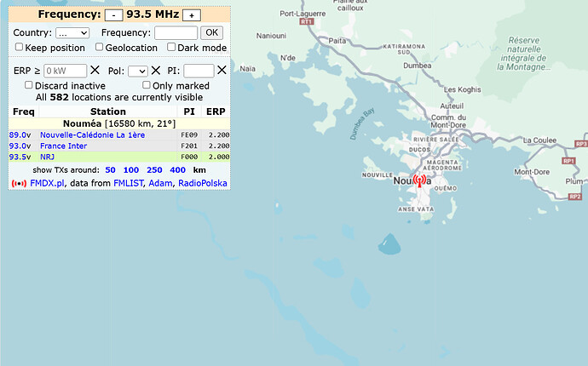Toggle the Geolocation checkbox
The image size is (588, 366).
click(99, 48)
